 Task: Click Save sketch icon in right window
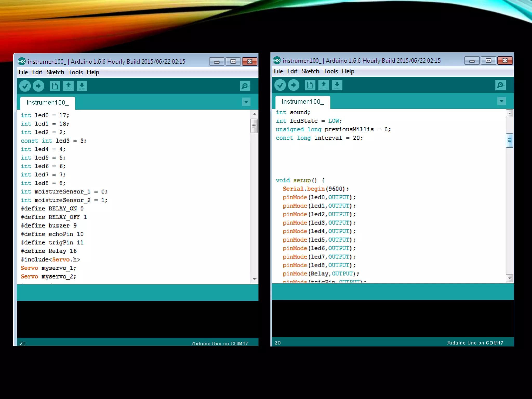(337, 85)
